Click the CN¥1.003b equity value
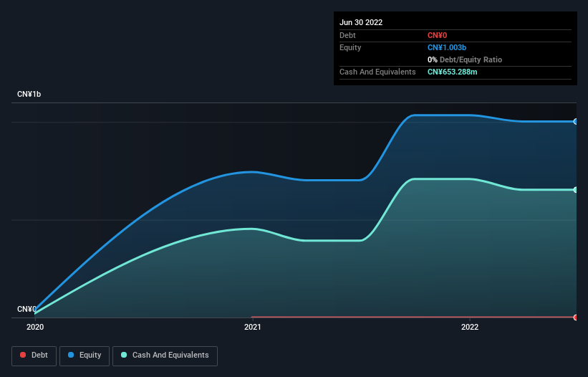 pyautogui.click(x=447, y=47)
